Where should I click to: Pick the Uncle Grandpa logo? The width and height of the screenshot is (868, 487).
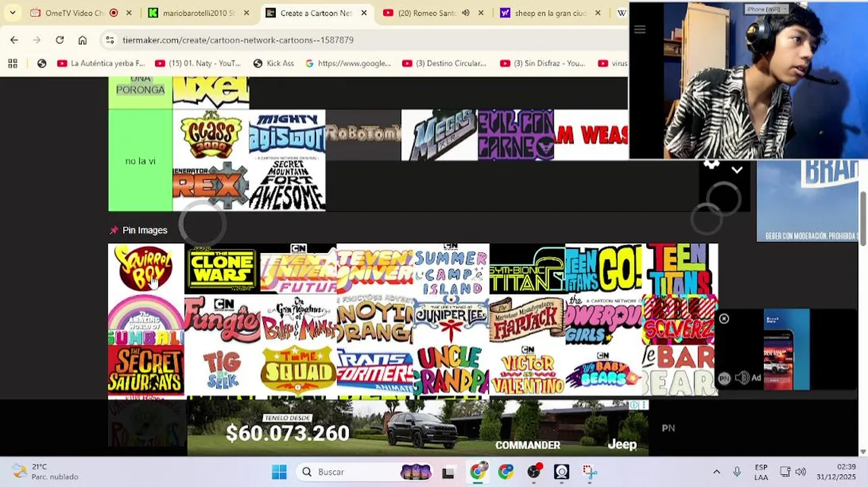[x=451, y=370]
